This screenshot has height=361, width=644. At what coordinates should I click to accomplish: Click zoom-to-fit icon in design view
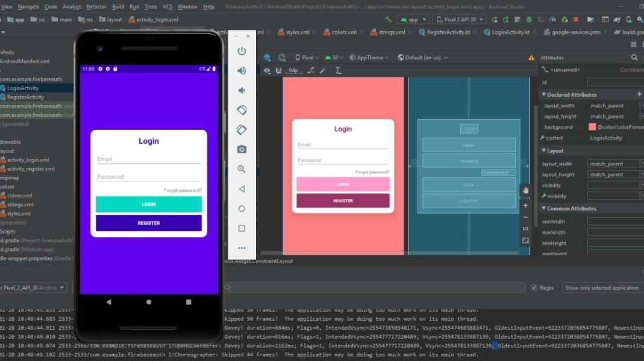pyautogui.click(x=525, y=241)
